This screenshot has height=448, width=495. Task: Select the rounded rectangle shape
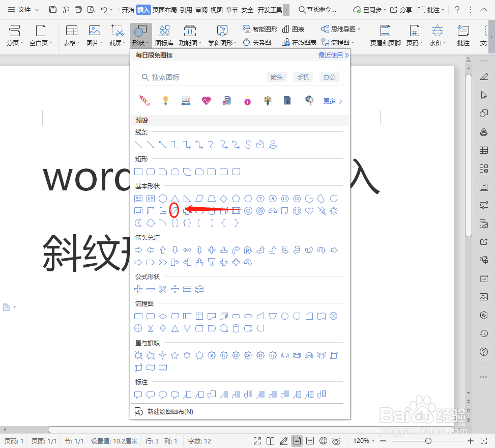151,172
